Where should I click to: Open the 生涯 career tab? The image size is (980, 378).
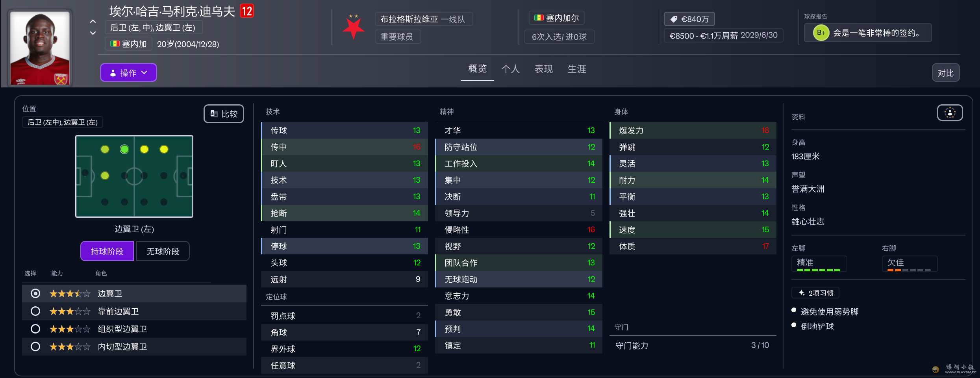pos(576,69)
